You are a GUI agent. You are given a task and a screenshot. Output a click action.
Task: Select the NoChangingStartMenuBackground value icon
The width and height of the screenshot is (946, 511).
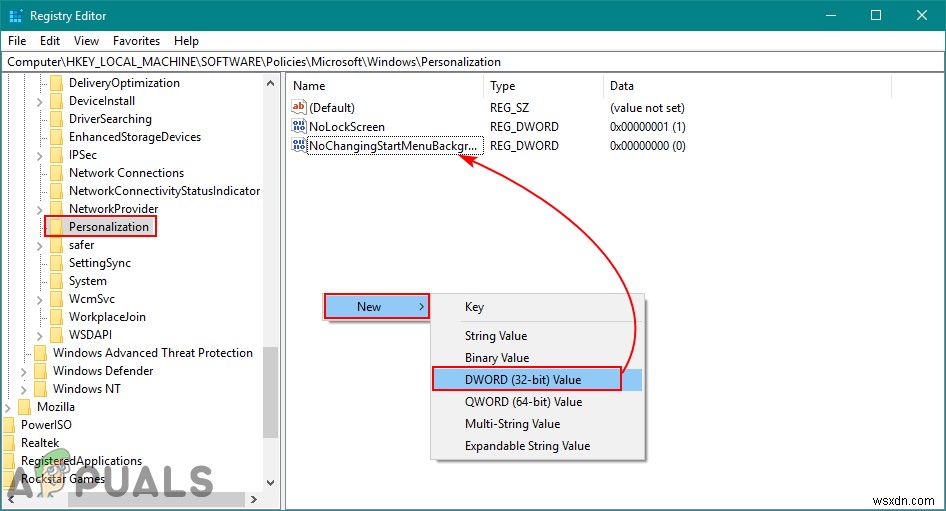[299, 145]
